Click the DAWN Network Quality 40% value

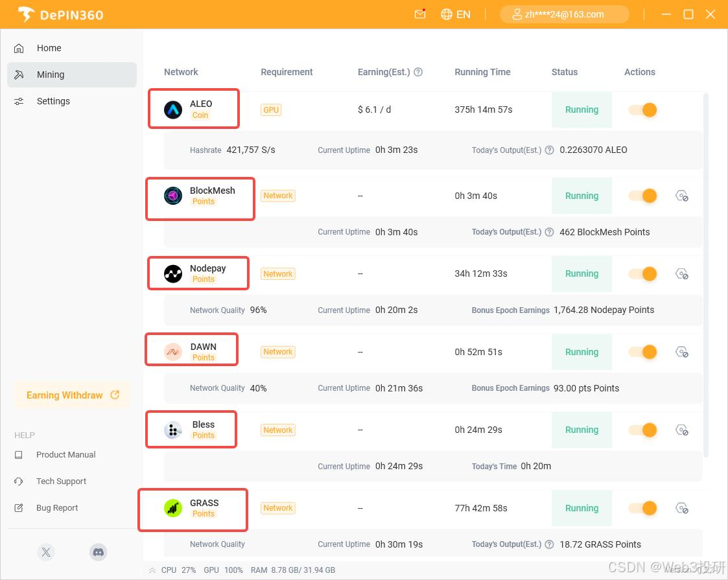(x=258, y=388)
